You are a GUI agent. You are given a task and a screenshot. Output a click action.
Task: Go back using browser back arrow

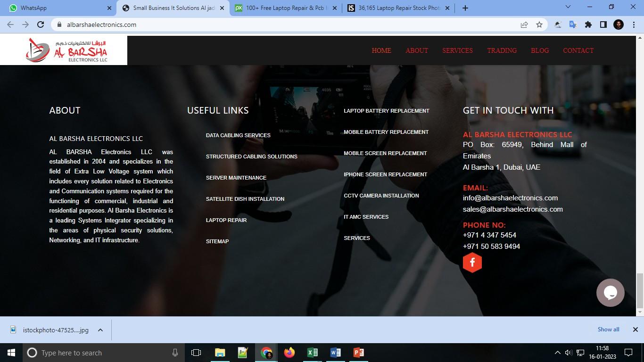[x=10, y=25]
